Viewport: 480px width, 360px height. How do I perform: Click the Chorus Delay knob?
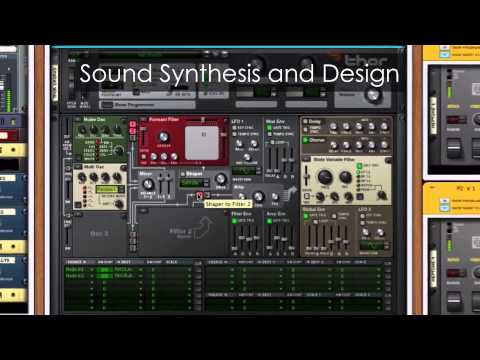point(333,144)
